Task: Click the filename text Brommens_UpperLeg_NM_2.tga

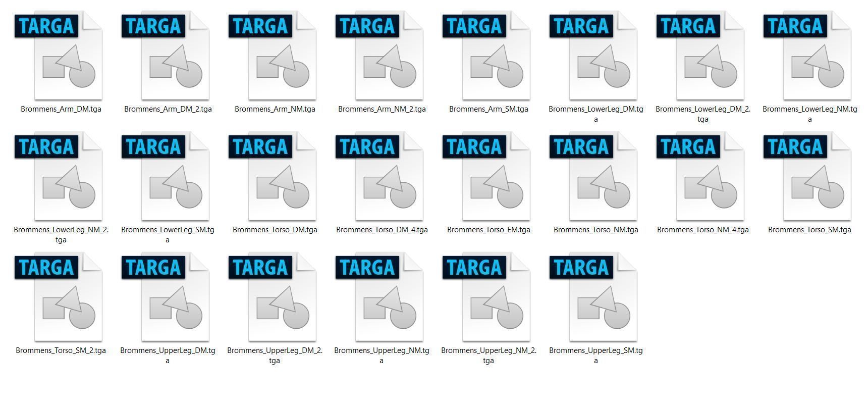Action: point(489,356)
